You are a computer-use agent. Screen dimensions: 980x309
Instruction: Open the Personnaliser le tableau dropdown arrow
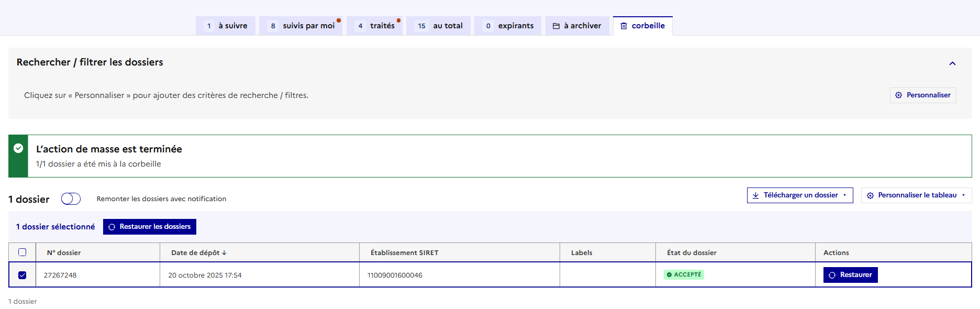(963, 195)
